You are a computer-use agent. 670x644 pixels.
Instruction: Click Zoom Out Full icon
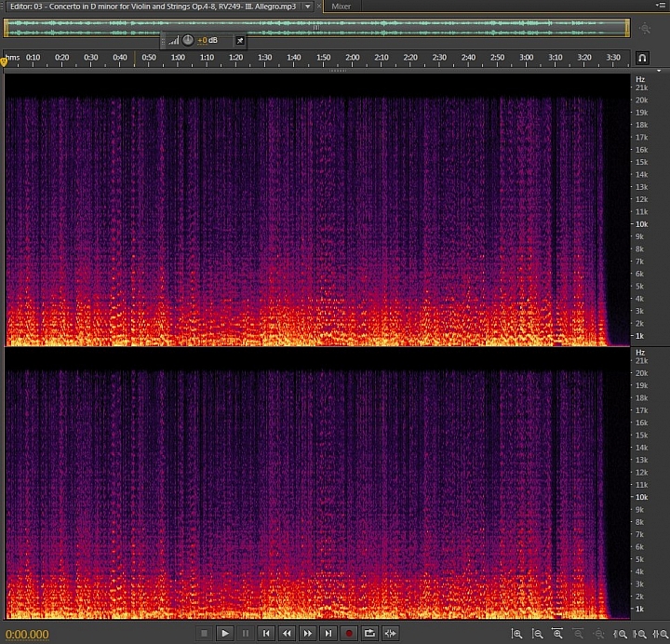598,634
